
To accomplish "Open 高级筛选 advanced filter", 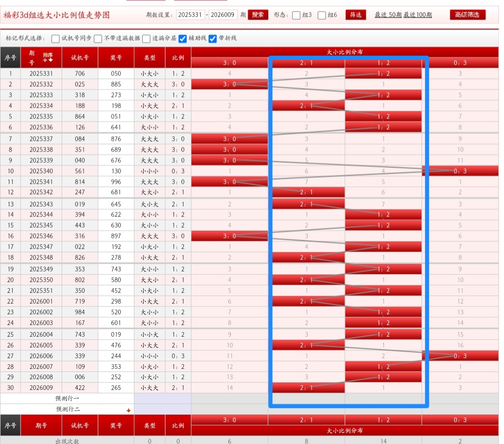I will click(468, 15).
